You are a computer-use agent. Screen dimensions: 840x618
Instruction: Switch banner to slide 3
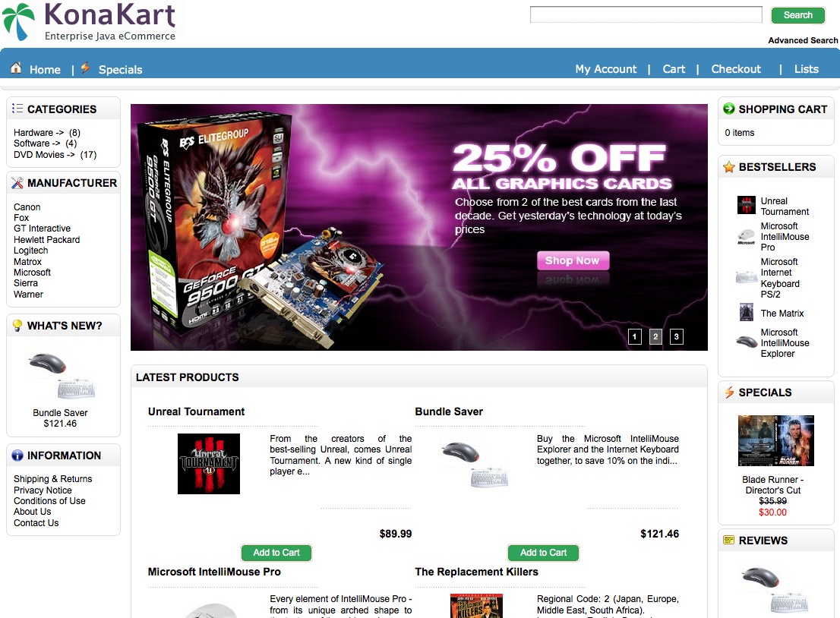[x=677, y=336]
